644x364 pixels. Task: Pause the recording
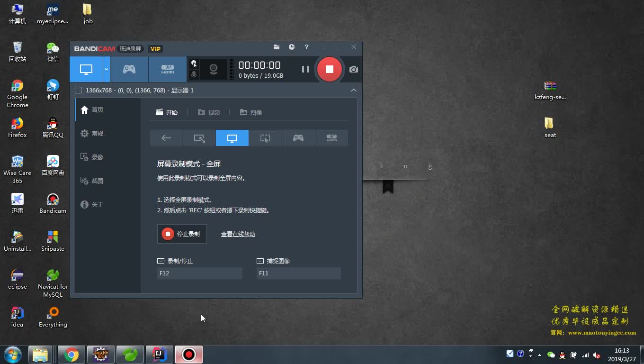point(305,69)
